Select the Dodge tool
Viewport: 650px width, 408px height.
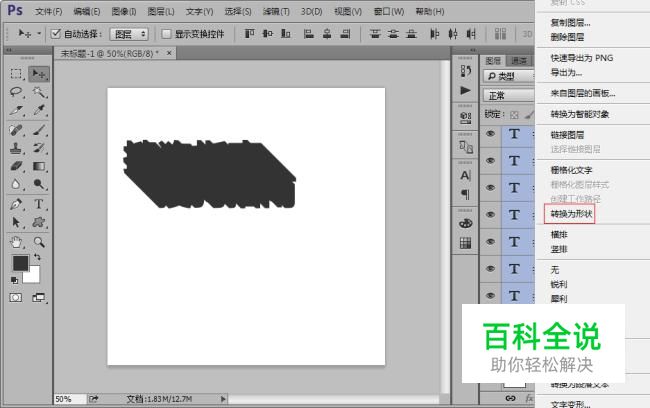click(x=39, y=184)
